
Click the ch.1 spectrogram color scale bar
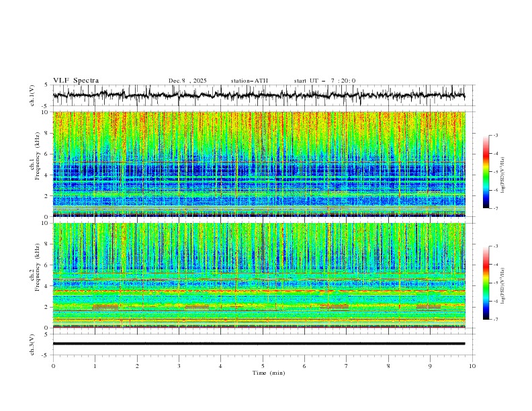click(x=486, y=171)
